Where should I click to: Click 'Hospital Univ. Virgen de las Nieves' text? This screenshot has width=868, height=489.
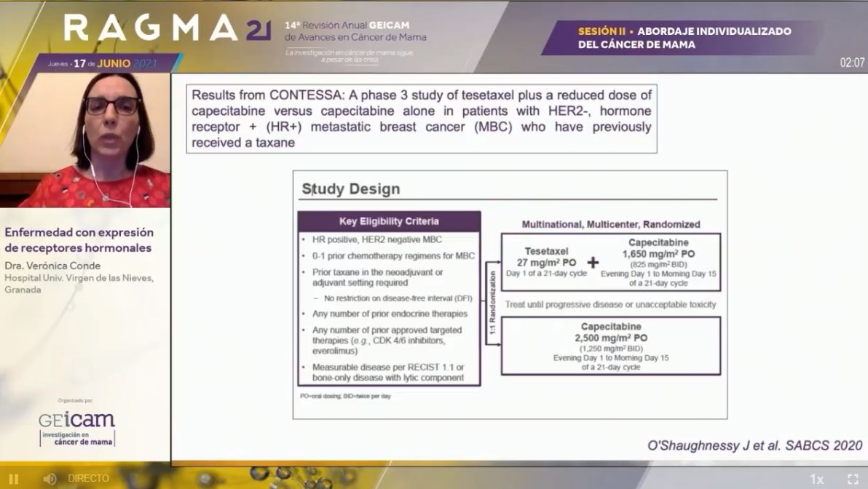point(79,278)
